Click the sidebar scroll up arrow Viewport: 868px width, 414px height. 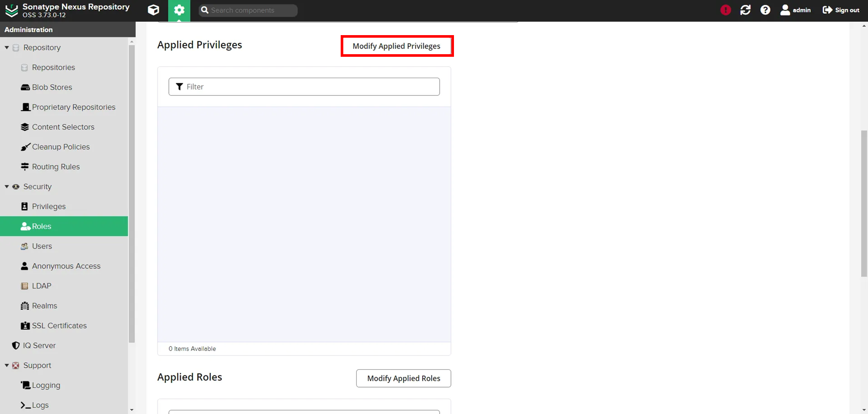132,42
